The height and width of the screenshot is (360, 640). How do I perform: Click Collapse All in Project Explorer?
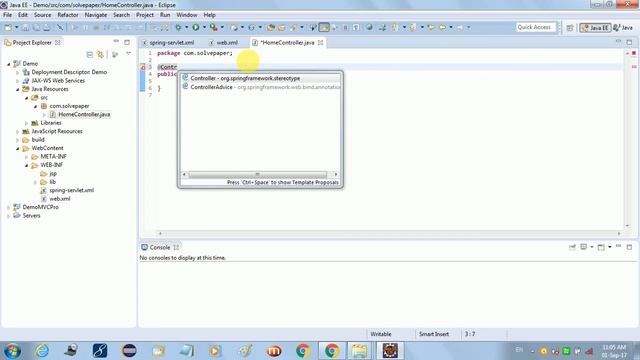click(x=90, y=54)
